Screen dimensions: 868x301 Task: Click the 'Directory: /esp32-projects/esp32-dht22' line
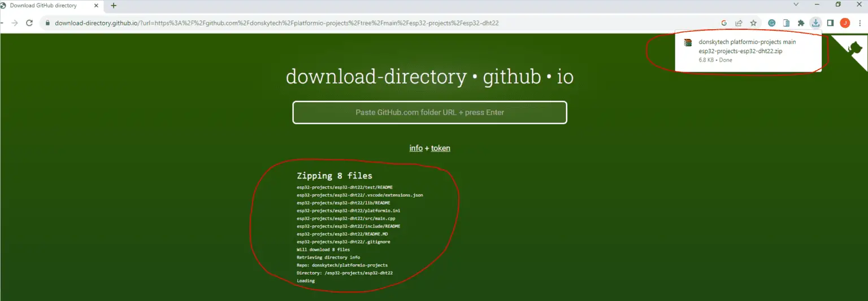[x=345, y=273]
